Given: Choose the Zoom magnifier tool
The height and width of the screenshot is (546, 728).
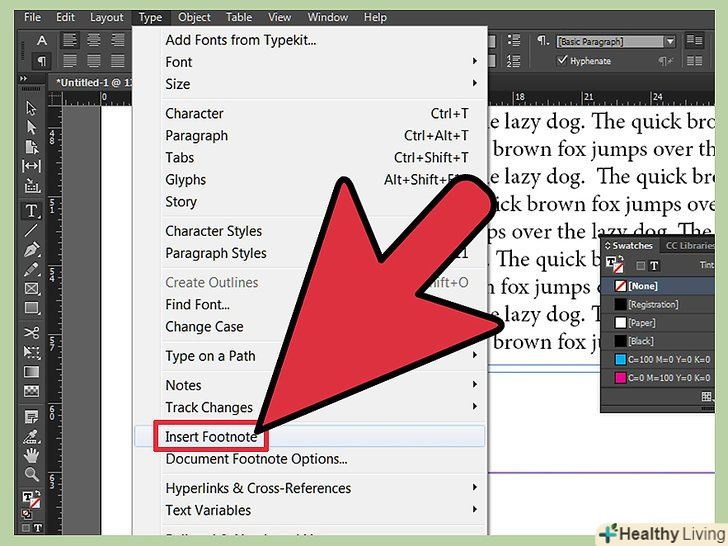Looking at the screenshot, I should pos(31,474).
